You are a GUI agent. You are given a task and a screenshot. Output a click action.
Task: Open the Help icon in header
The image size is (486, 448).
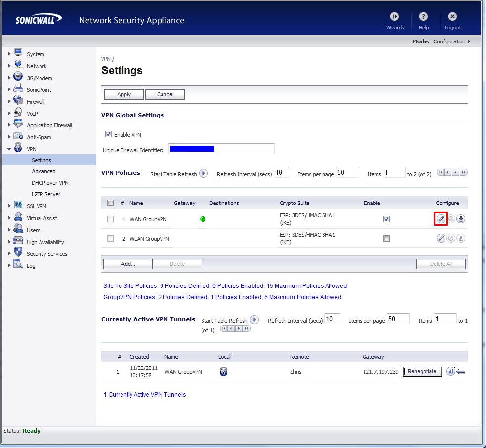tap(423, 16)
